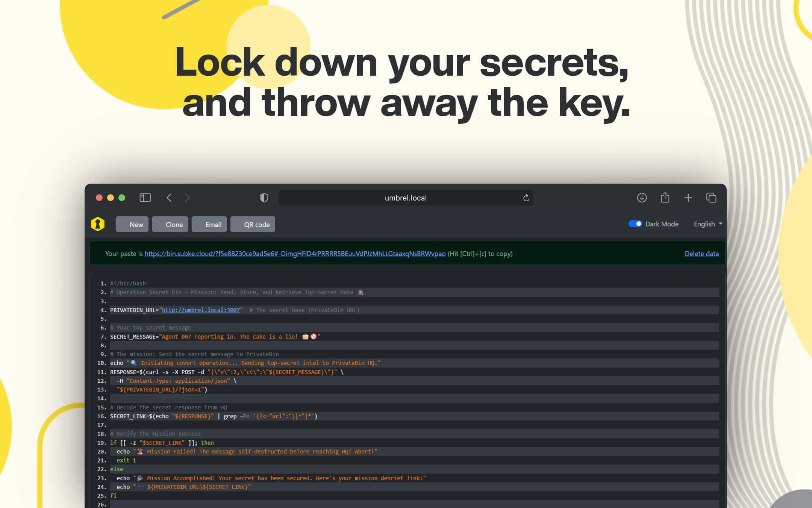This screenshot has width=812, height=508.
Task: Click the PrivateBin shield/lock icon
Action: [x=98, y=224]
